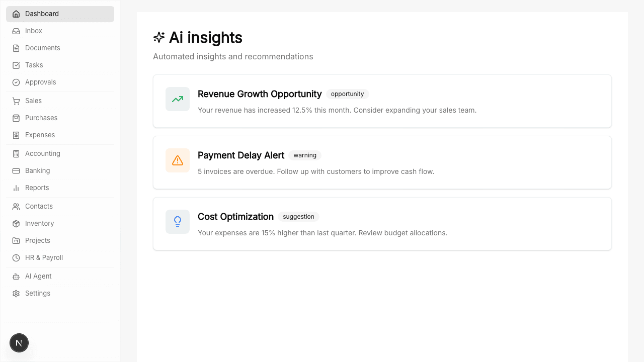Screen dimensions: 644x362
Task: Click the Banking credit card icon
Action: coord(16,171)
